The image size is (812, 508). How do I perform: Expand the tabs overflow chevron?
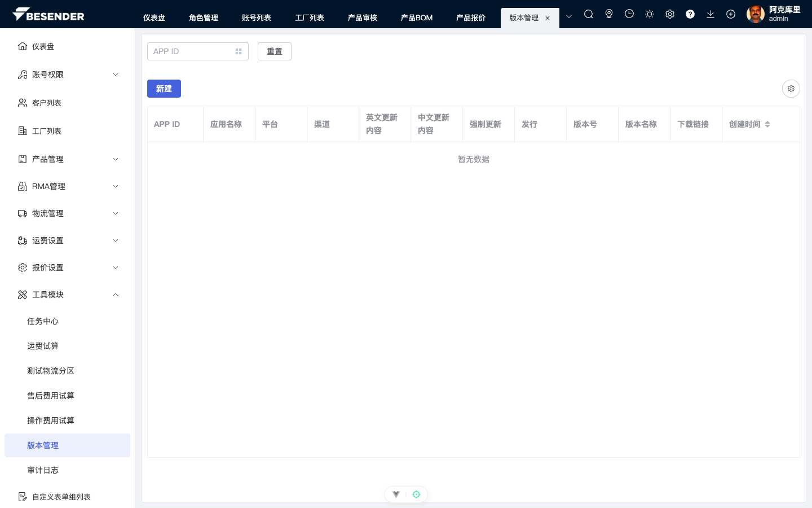[569, 16]
